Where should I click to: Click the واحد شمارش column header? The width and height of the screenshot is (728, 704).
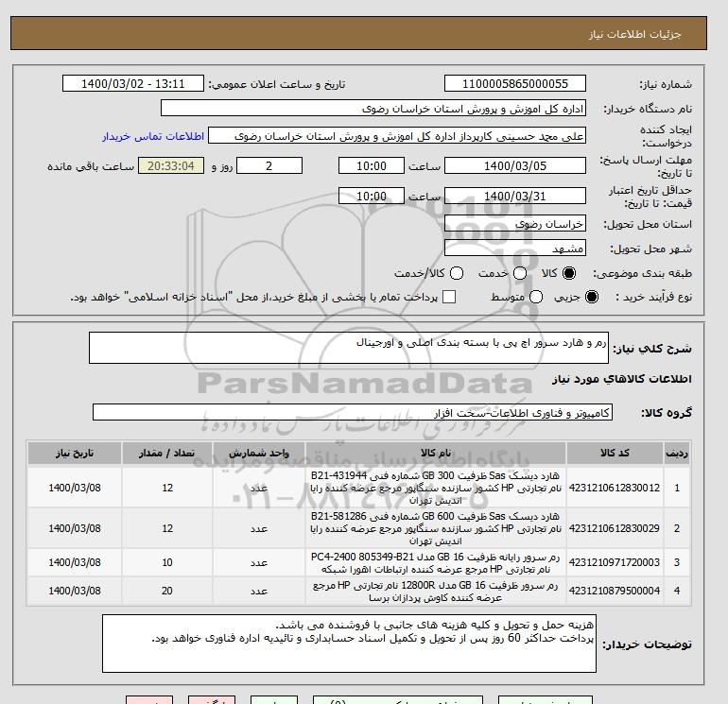coord(259,453)
